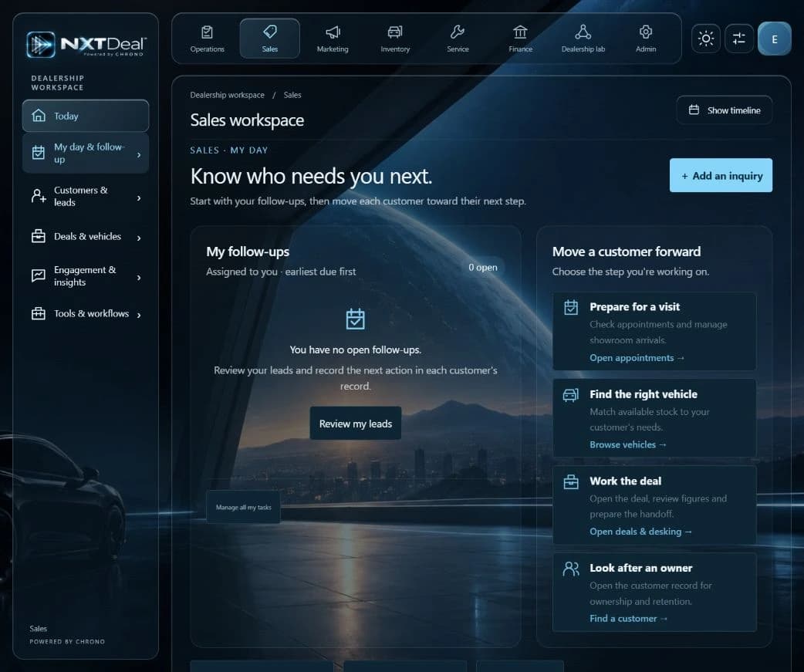Expand Tools & workflows chevron
The height and width of the screenshot is (672, 804).
[139, 315]
